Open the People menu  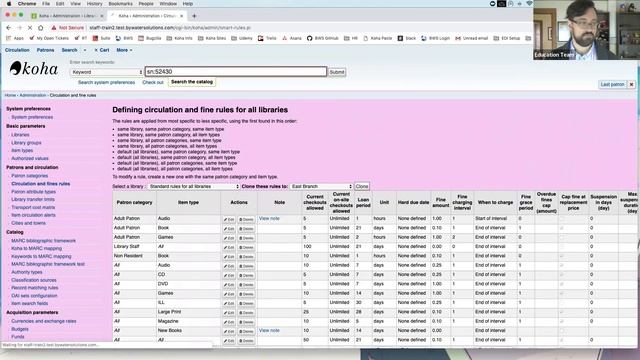coord(146,4)
